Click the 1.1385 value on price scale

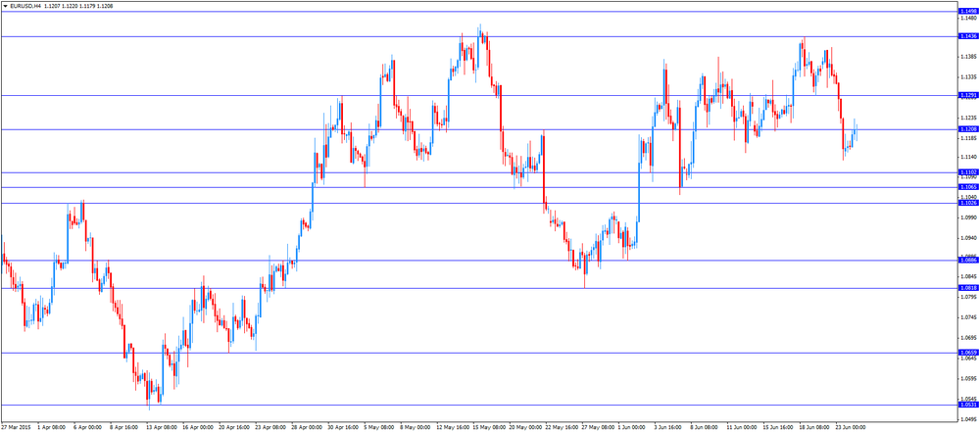coord(968,57)
